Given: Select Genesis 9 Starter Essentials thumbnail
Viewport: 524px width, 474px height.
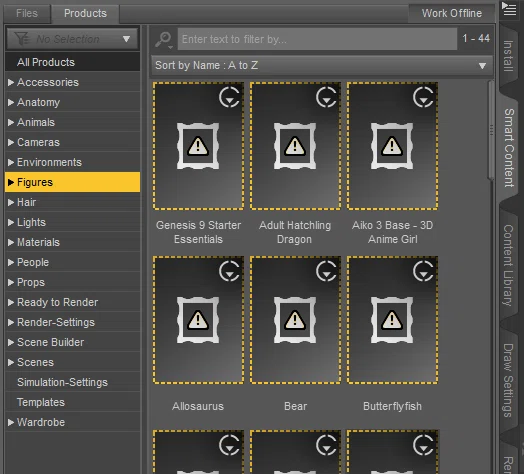Looking at the screenshot, I should tap(199, 146).
